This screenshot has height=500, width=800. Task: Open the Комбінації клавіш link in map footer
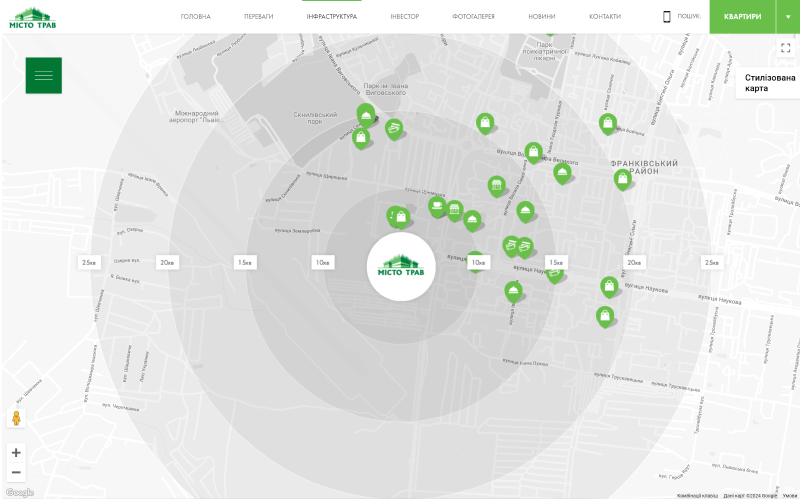click(697, 496)
